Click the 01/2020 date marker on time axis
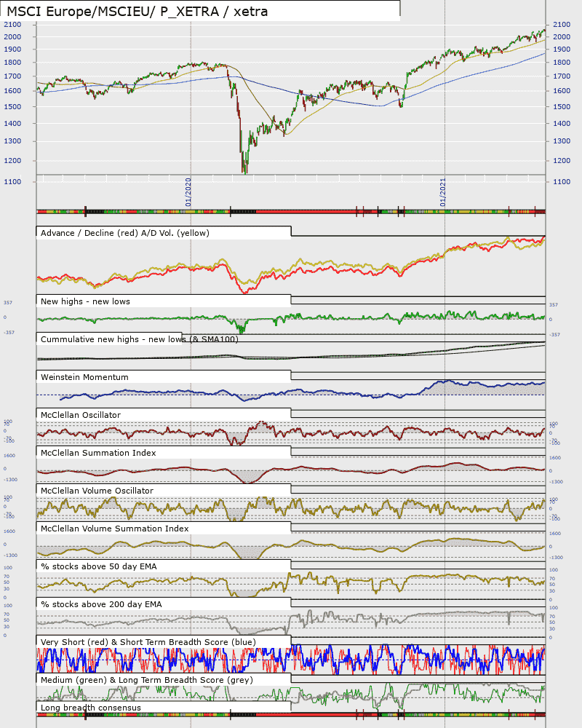 pyautogui.click(x=188, y=192)
